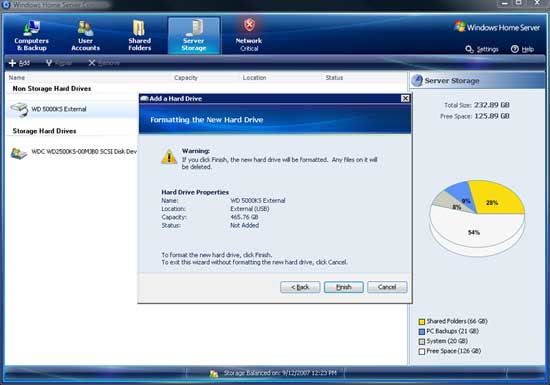Click the Windows Home Server logo
This screenshot has height=385, width=550.
click(x=497, y=27)
